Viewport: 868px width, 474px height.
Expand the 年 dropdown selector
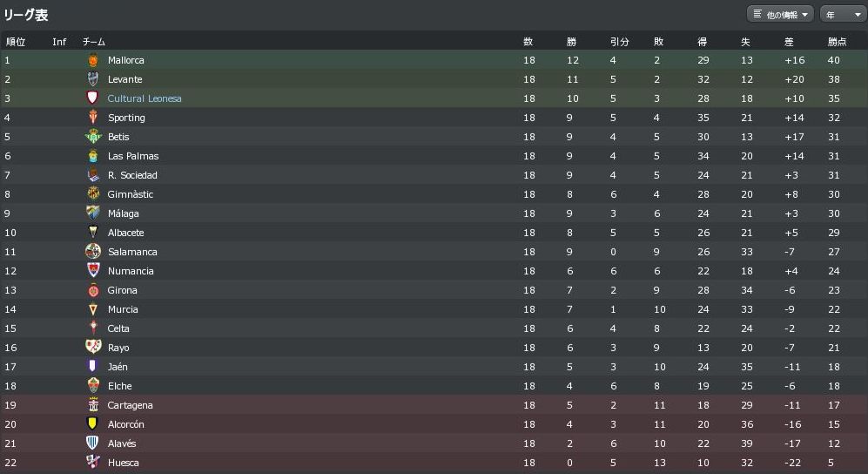point(842,15)
